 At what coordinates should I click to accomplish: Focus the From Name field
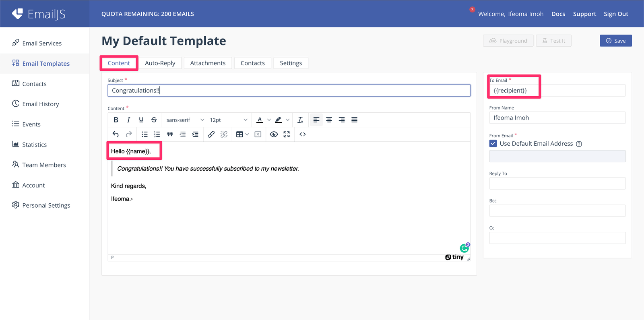pos(557,118)
